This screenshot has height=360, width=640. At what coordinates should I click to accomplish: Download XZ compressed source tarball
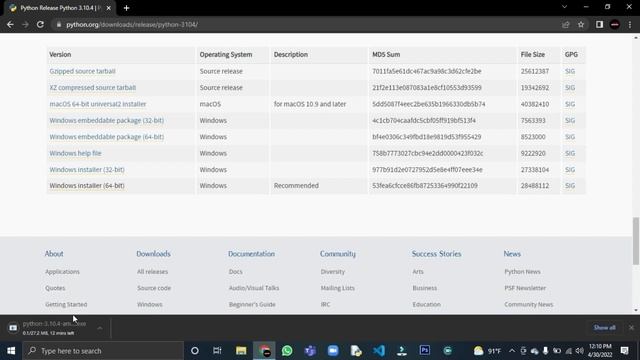[93, 87]
